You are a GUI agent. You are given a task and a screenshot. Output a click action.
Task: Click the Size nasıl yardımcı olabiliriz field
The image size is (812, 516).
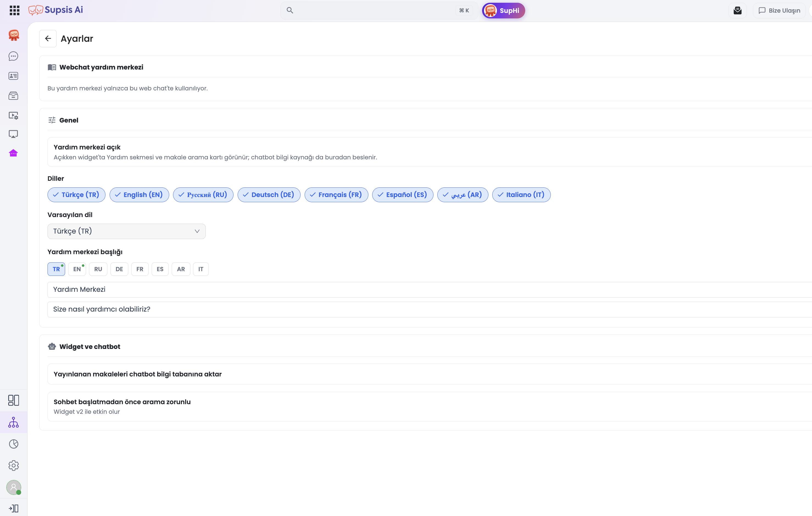click(430, 310)
